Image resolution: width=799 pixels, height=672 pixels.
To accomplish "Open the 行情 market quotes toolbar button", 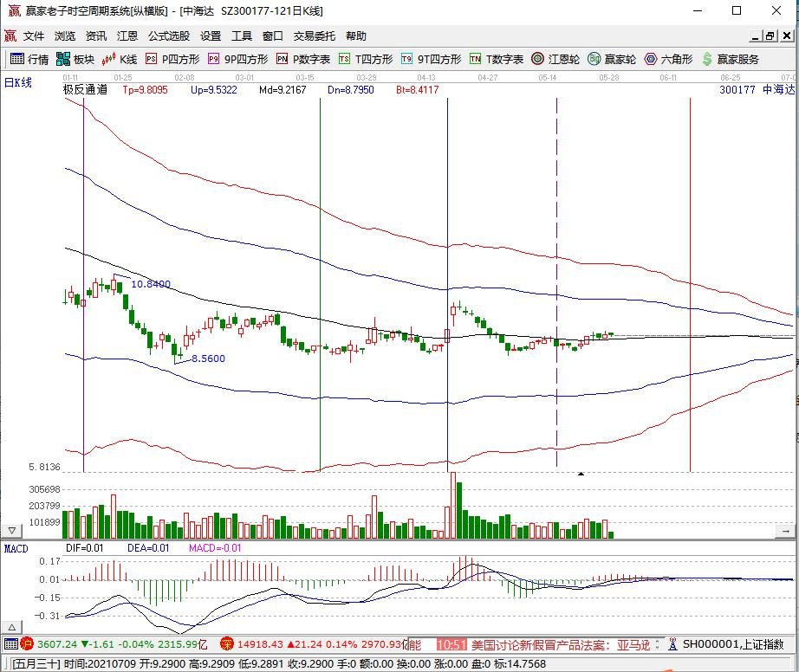I will tap(29, 59).
